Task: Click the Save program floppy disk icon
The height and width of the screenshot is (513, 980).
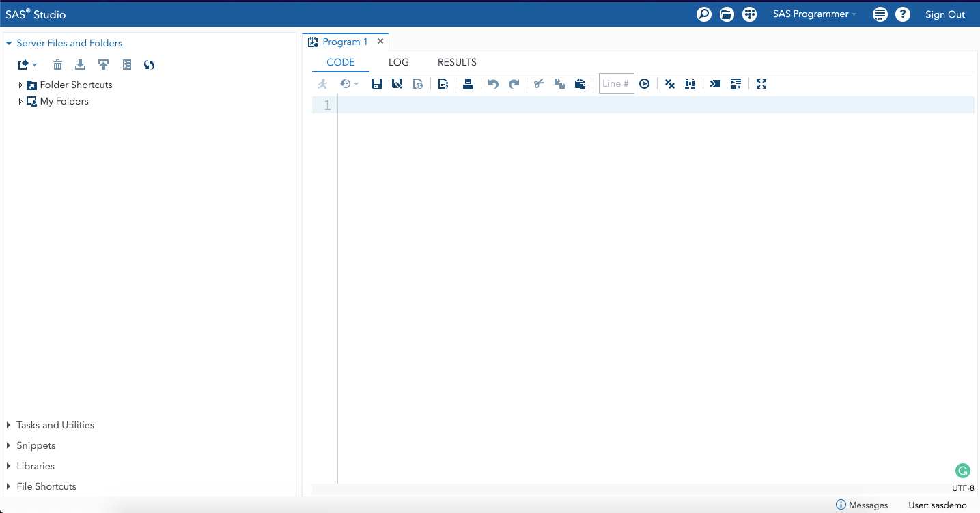Action: pyautogui.click(x=376, y=84)
